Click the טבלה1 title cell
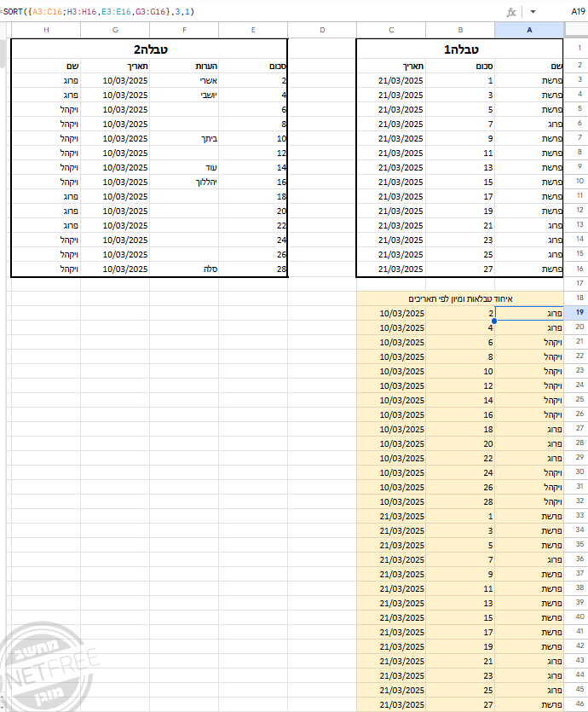Image resolution: width=588 pixels, height=712 pixels. click(x=460, y=49)
